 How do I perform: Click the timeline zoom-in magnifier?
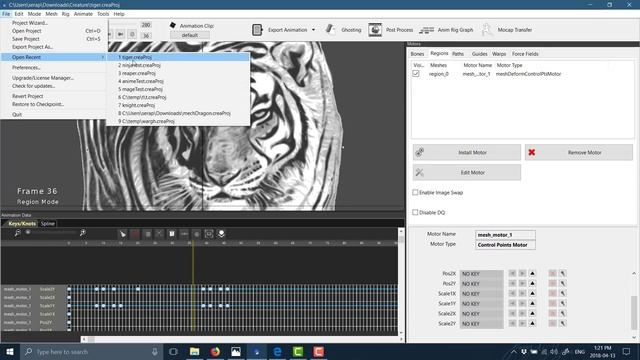83,233
